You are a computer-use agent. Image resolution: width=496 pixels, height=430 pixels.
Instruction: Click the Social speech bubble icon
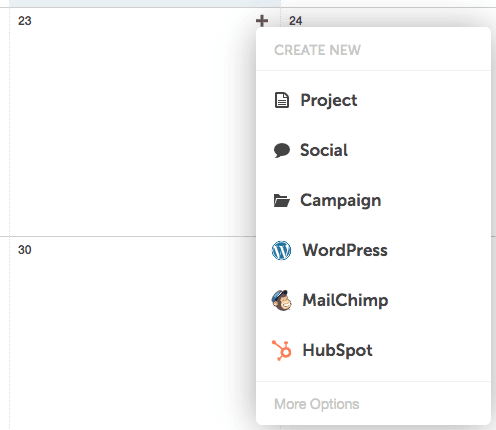pos(282,150)
